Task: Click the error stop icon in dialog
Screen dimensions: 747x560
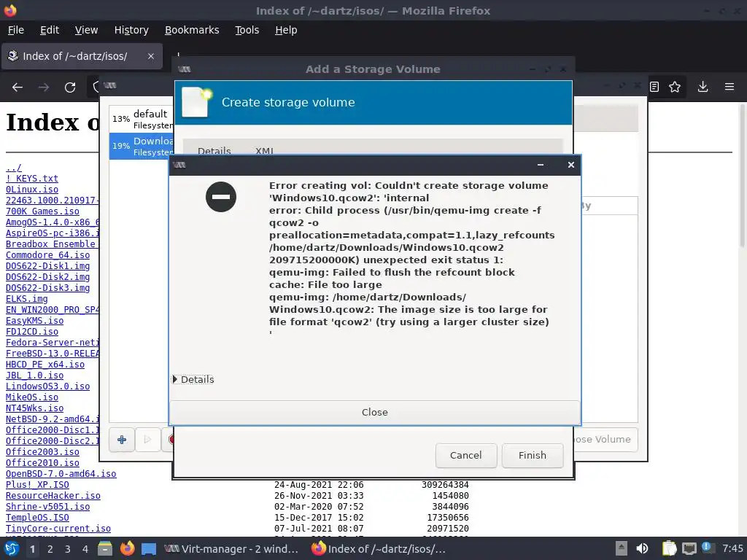Action: point(221,197)
